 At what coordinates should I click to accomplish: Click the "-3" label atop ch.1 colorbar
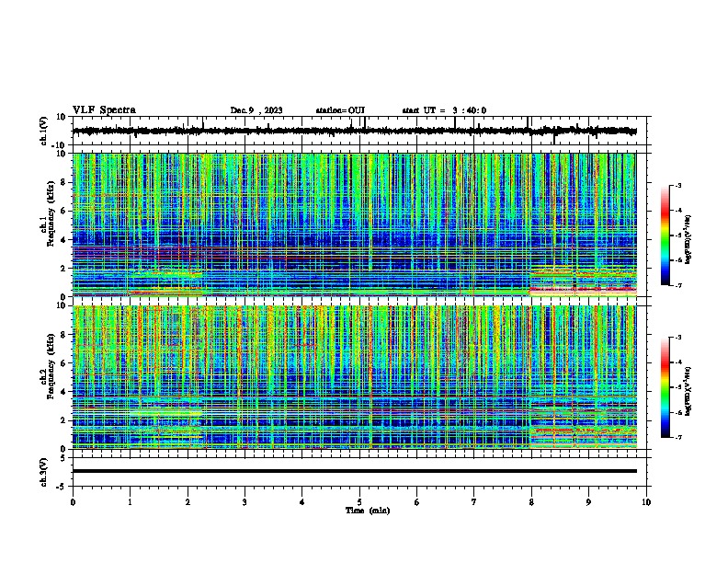click(678, 186)
